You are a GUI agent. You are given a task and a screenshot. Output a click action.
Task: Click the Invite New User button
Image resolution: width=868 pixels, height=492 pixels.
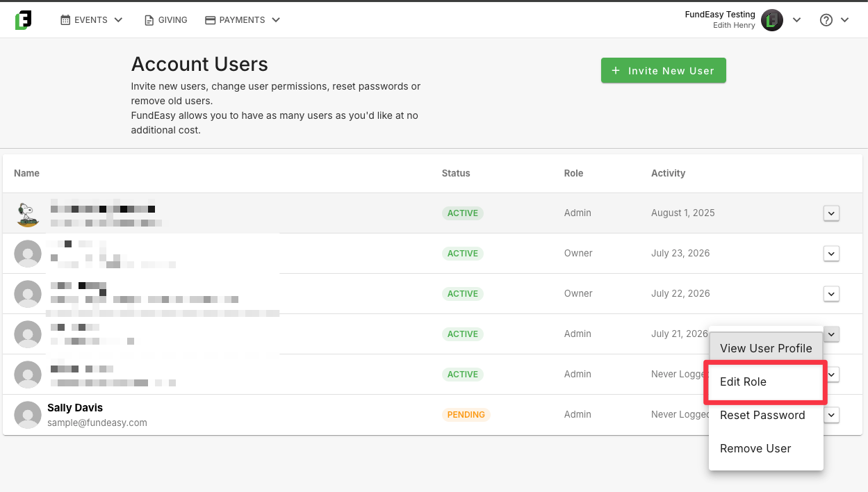[663, 71]
